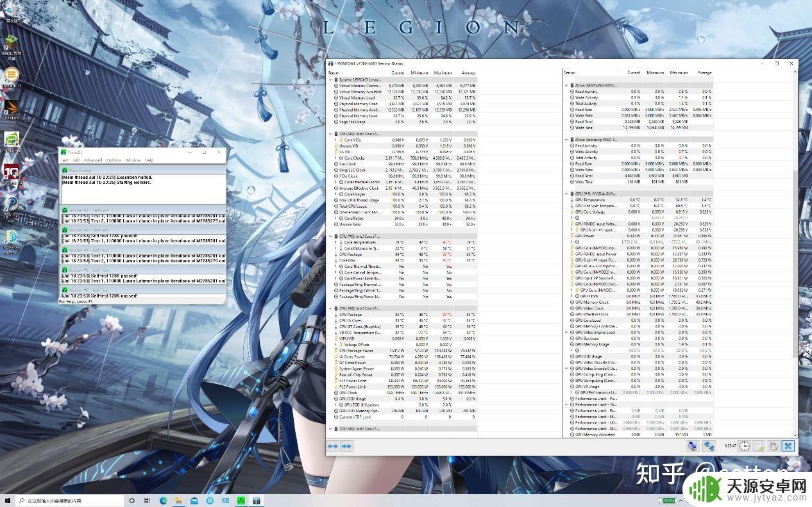The height and width of the screenshot is (507, 812).
Task: Collapse the System: LENOVO sensor group
Action: (x=330, y=79)
